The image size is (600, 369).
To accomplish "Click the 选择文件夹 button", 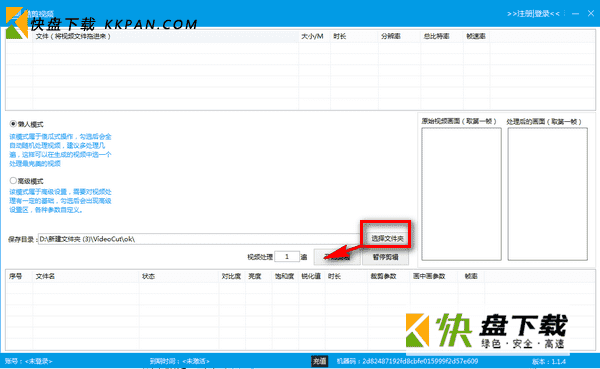I will click(x=387, y=238).
